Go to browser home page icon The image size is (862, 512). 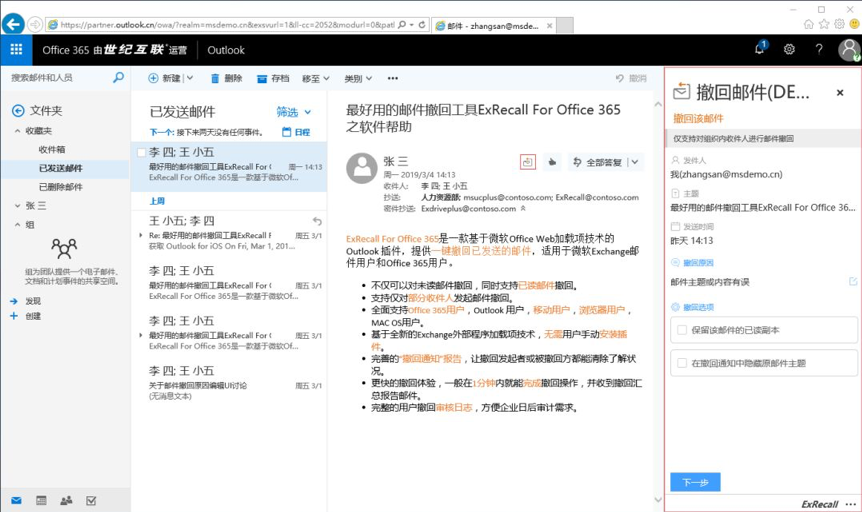808,24
